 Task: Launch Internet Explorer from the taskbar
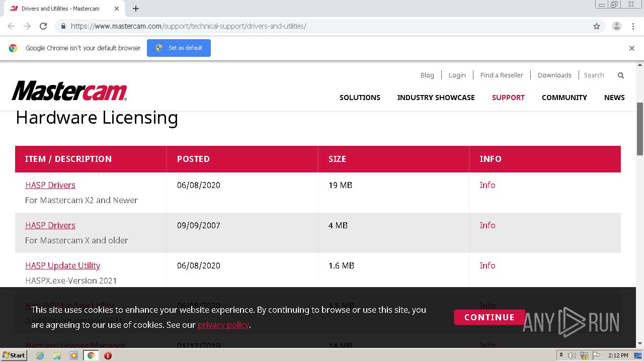40,355
